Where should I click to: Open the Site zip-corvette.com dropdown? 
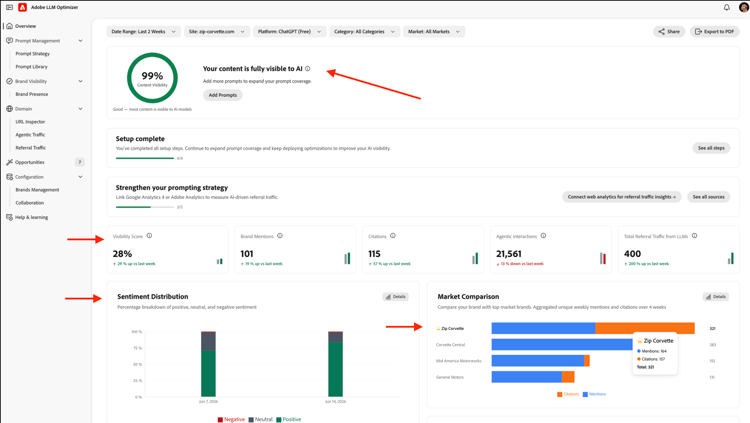tap(217, 32)
